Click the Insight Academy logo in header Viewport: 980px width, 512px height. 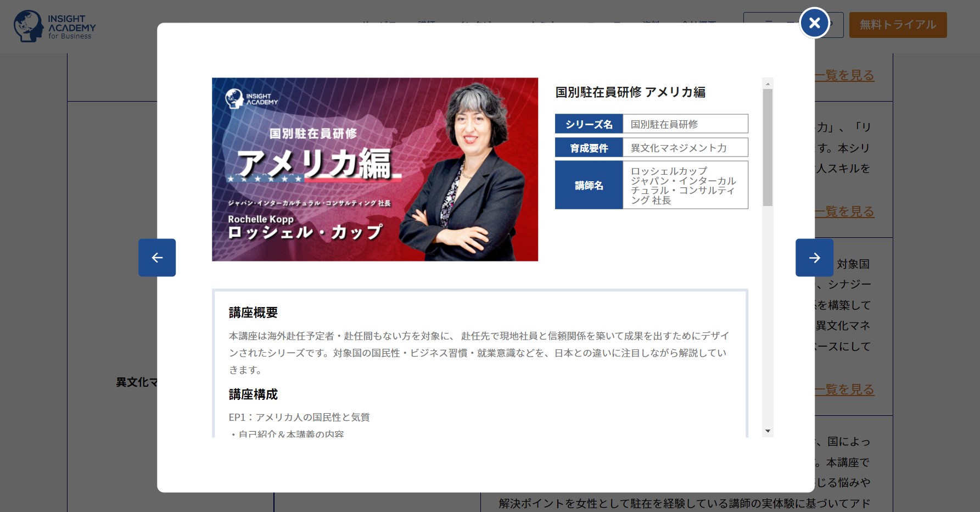[55, 26]
